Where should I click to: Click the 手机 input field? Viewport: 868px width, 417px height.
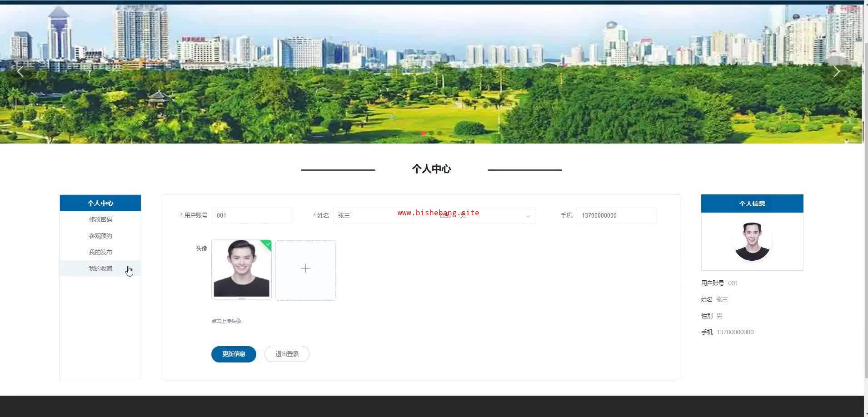(616, 215)
